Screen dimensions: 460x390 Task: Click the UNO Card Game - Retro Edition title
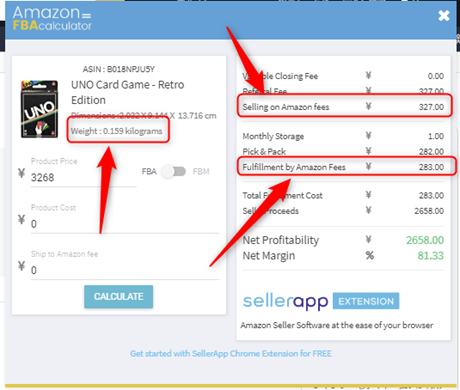click(127, 92)
